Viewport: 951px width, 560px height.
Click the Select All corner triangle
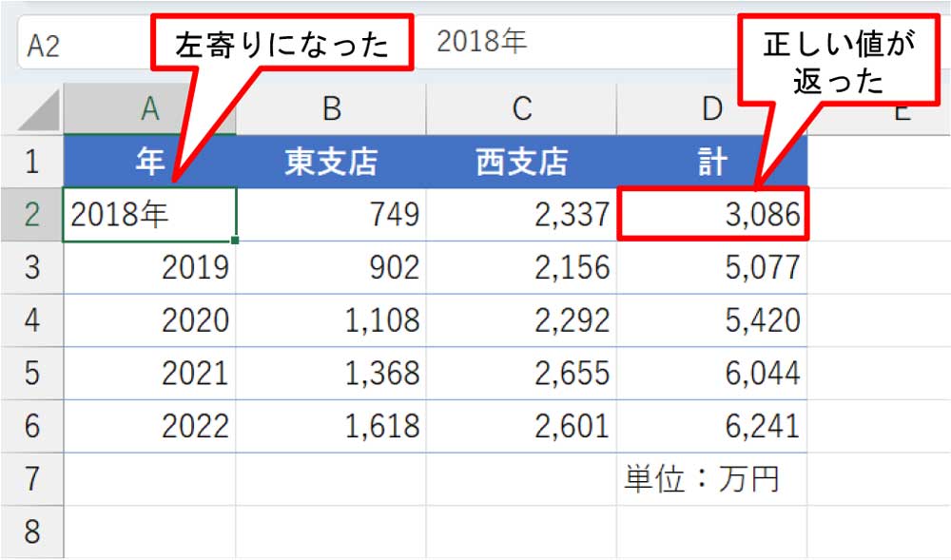click(40, 110)
